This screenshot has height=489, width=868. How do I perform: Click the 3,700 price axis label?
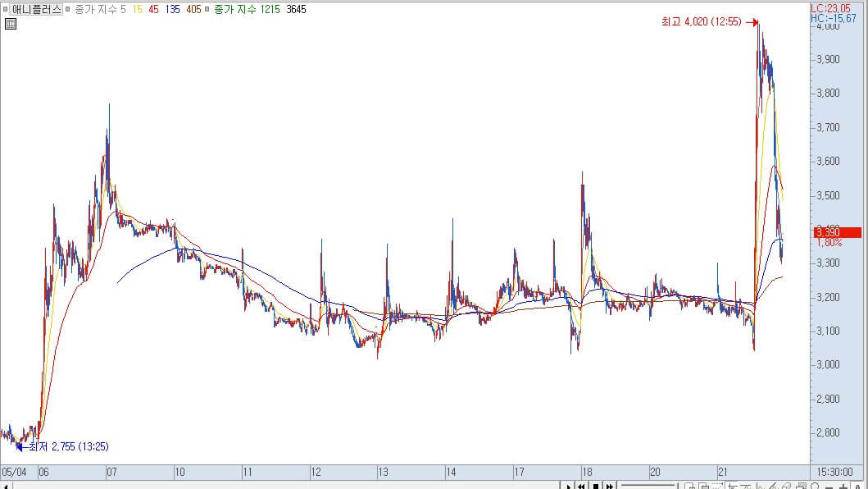828,127
